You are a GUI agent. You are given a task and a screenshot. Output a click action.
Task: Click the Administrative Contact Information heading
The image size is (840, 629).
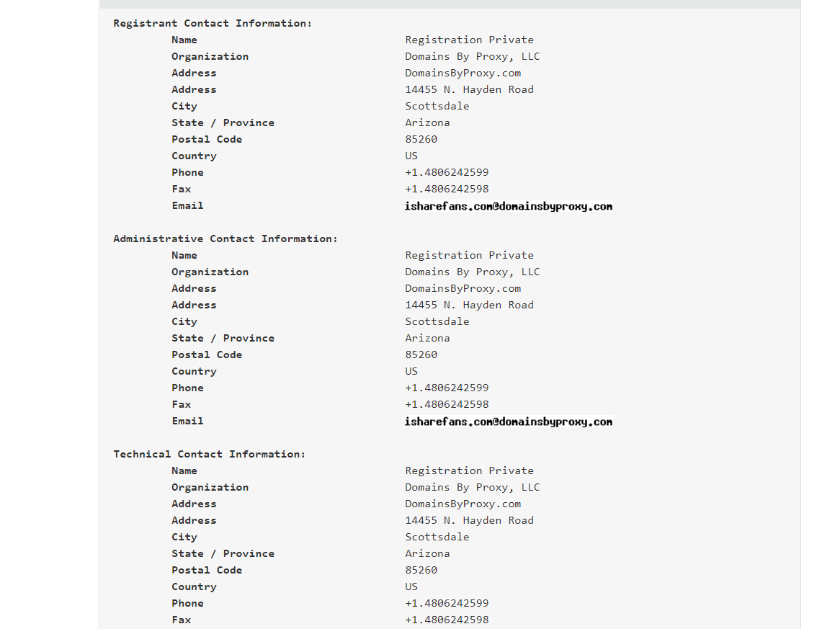pos(225,238)
